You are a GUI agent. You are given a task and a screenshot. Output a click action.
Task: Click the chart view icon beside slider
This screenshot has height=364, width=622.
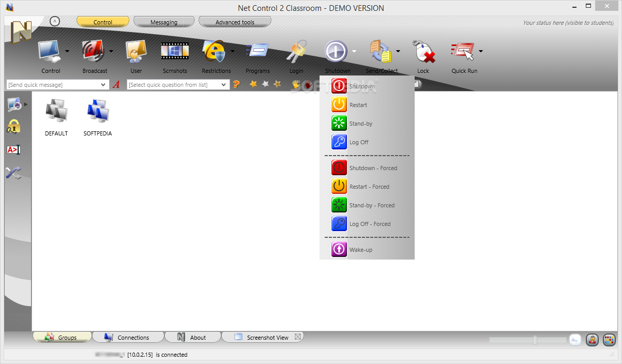coord(575,340)
